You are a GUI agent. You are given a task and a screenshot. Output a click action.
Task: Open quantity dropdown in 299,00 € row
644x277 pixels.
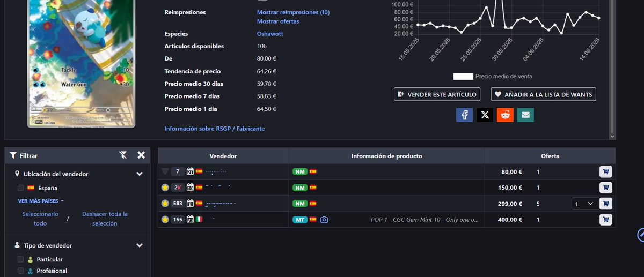click(x=584, y=204)
